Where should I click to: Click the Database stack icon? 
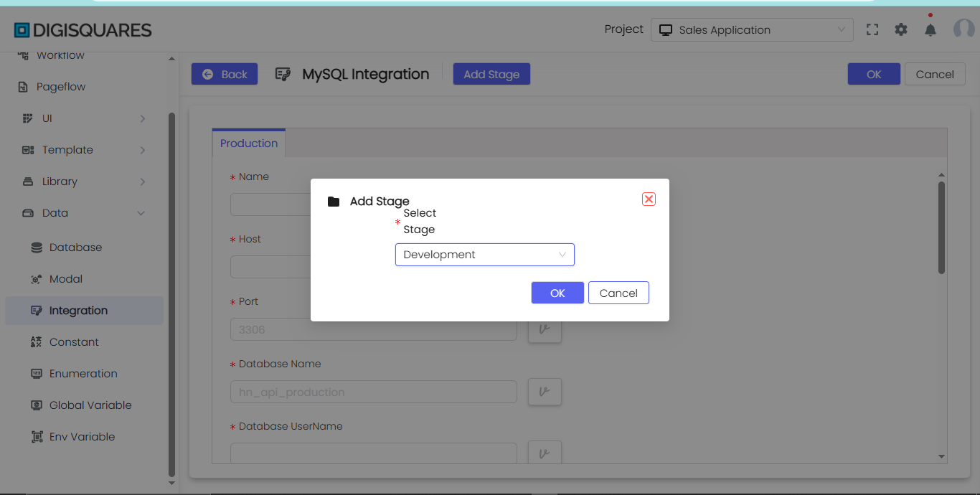point(37,247)
